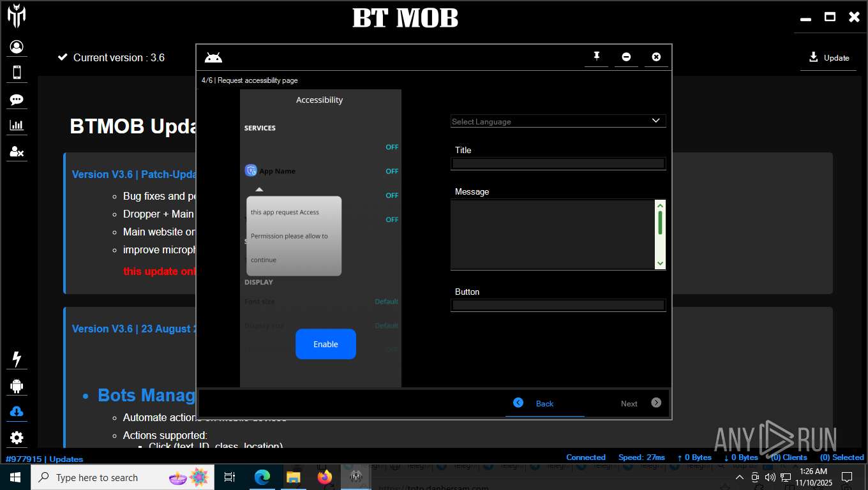The height and width of the screenshot is (490, 868).
Task: Click the green Message scrollbar thumb
Action: coord(660,223)
